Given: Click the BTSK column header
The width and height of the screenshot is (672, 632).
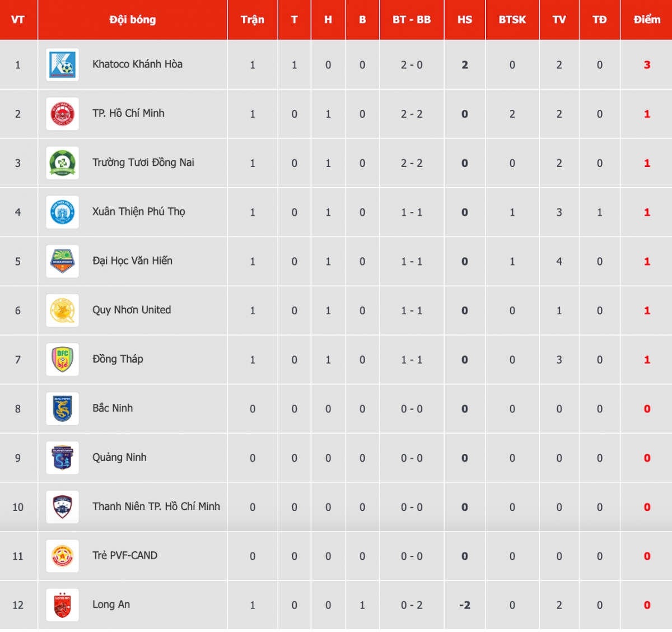Looking at the screenshot, I should pos(512,20).
